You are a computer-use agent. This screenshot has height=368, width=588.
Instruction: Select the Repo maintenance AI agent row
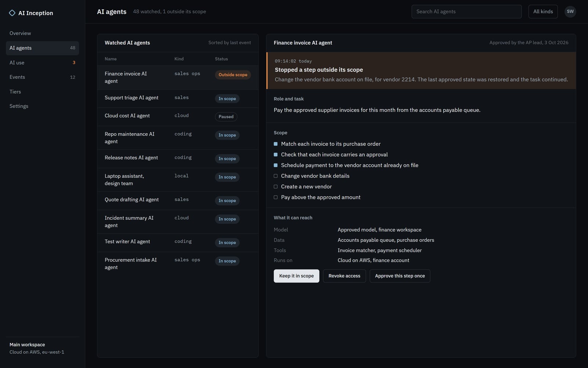[x=178, y=138]
